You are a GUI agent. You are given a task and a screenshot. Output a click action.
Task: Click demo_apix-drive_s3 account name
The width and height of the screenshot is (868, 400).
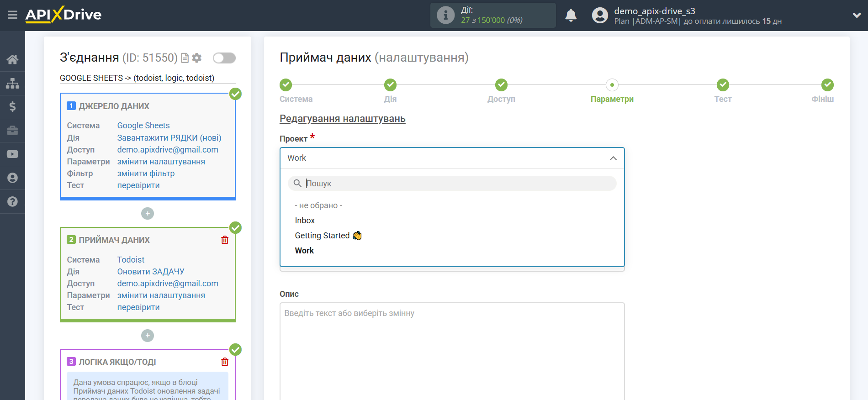pyautogui.click(x=654, y=11)
